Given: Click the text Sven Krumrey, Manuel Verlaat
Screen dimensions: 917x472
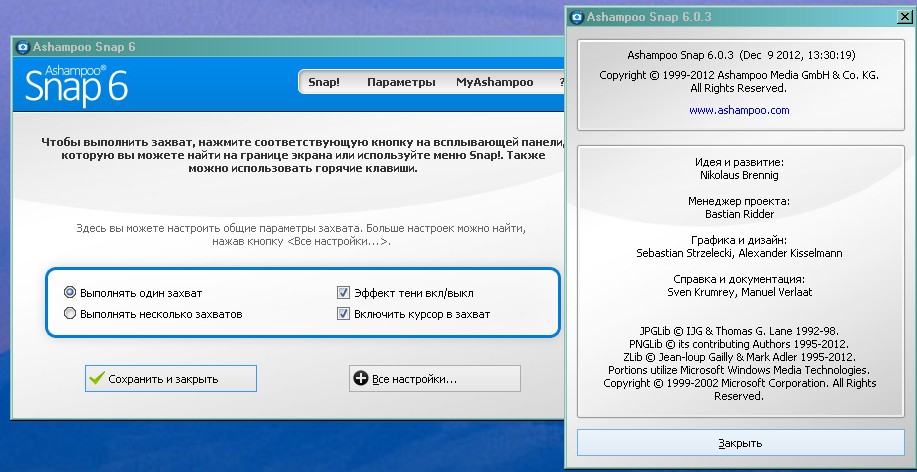Looking at the screenshot, I should pyautogui.click(x=739, y=292).
